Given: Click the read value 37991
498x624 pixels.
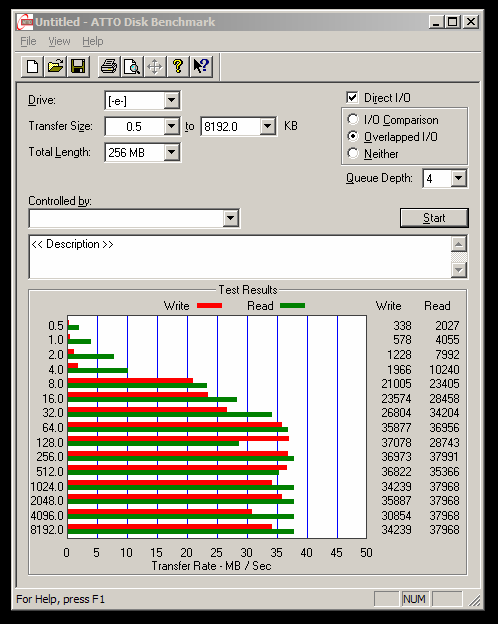Looking at the screenshot, I should coord(444,457).
